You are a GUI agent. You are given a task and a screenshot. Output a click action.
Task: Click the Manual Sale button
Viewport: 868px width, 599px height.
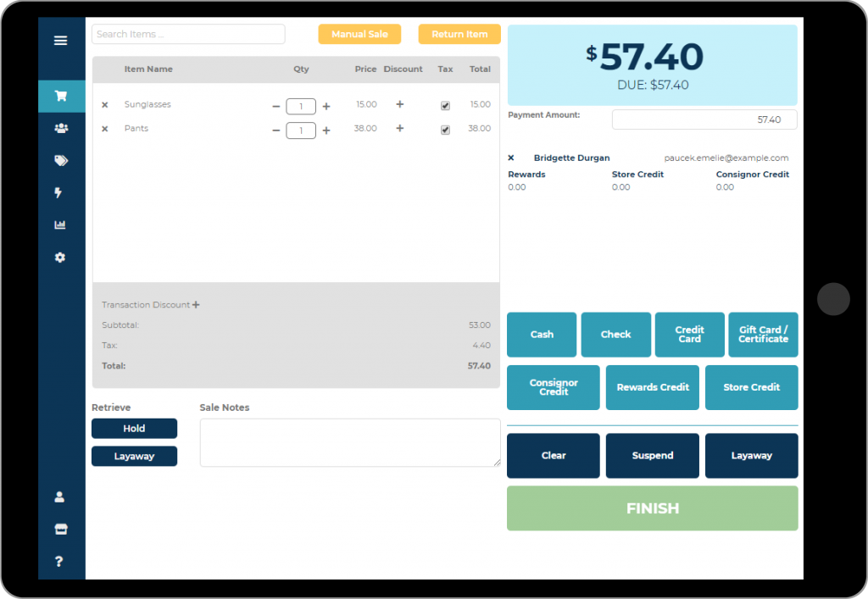tap(359, 34)
